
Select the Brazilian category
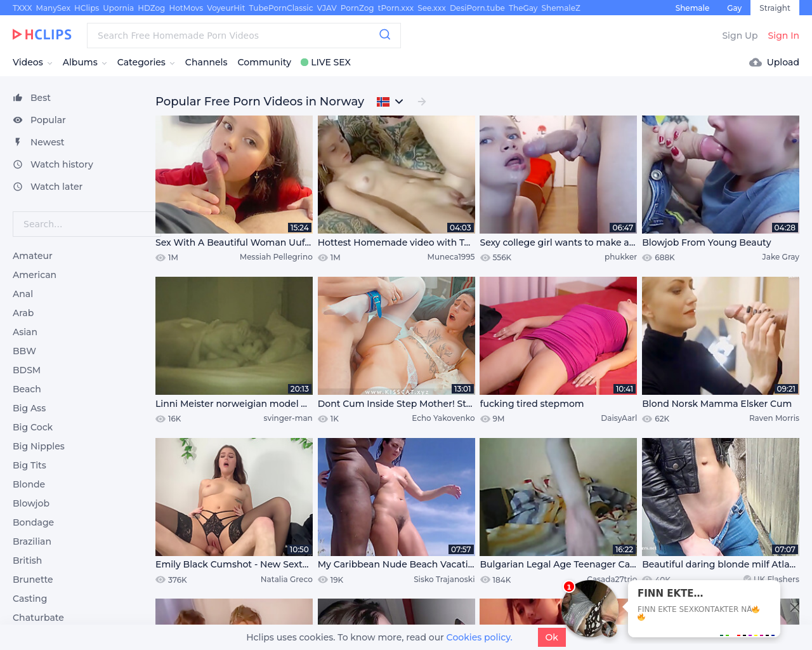[x=32, y=541]
